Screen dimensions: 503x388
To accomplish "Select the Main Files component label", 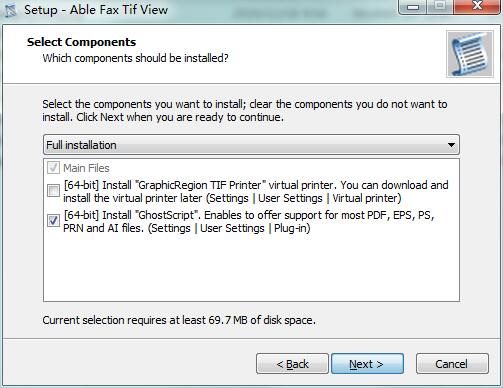I will [86, 168].
